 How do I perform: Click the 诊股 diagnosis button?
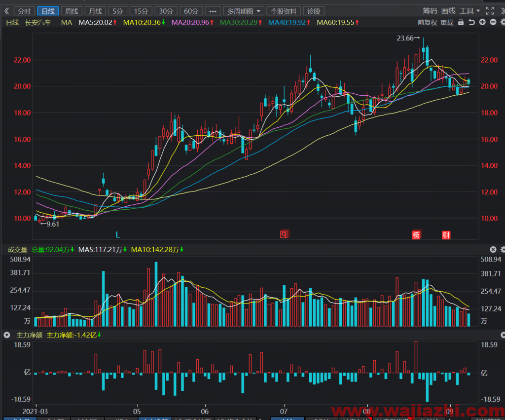pyautogui.click(x=314, y=11)
